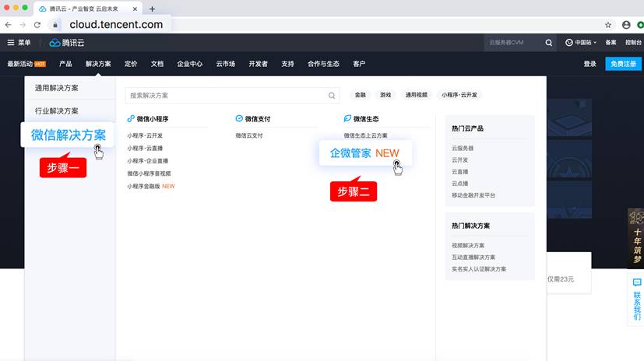
Task: Bookmark this page with the star icon
Action: tap(608, 25)
